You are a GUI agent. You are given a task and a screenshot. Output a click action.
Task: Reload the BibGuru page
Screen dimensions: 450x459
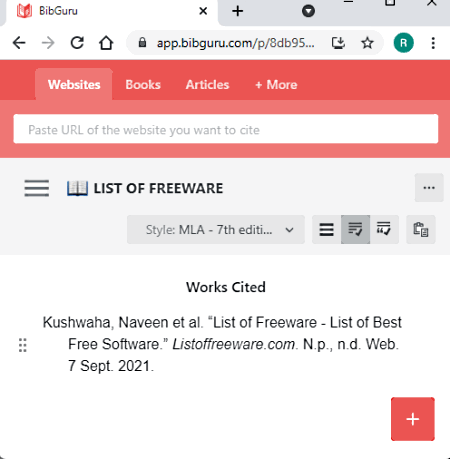[x=77, y=43]
